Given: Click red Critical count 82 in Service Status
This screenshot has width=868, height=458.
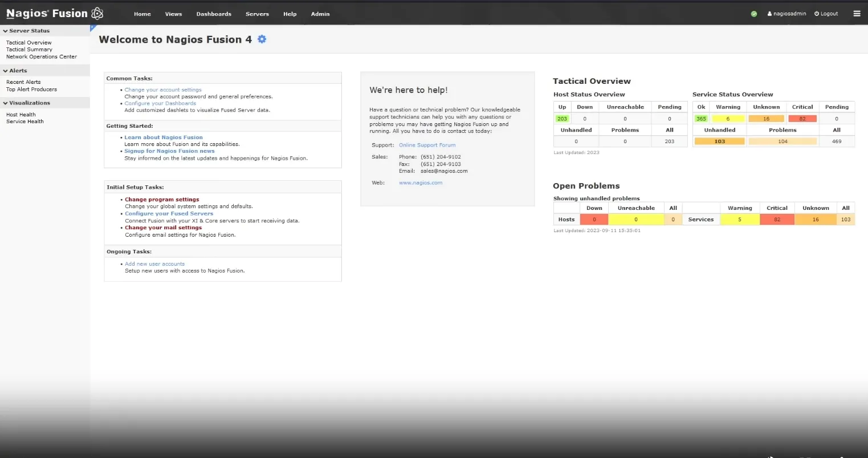Looking at the screenshot, I should (x=802, y=119).
